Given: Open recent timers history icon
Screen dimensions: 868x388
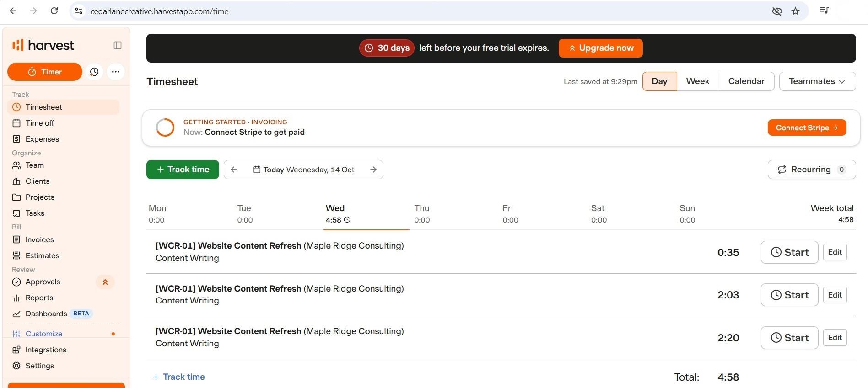Looking at the screenshot, I should (94, 72).
